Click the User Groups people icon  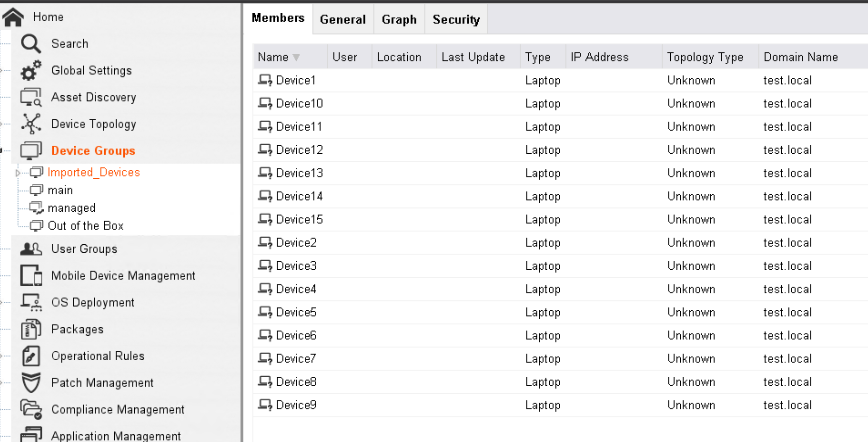(31, 249)
